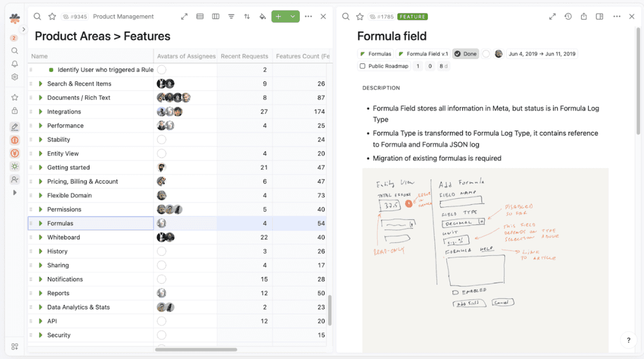The image size is (644, 359).
Task: Open the more options menu on Formula field
Action: (x=616, y=16)
